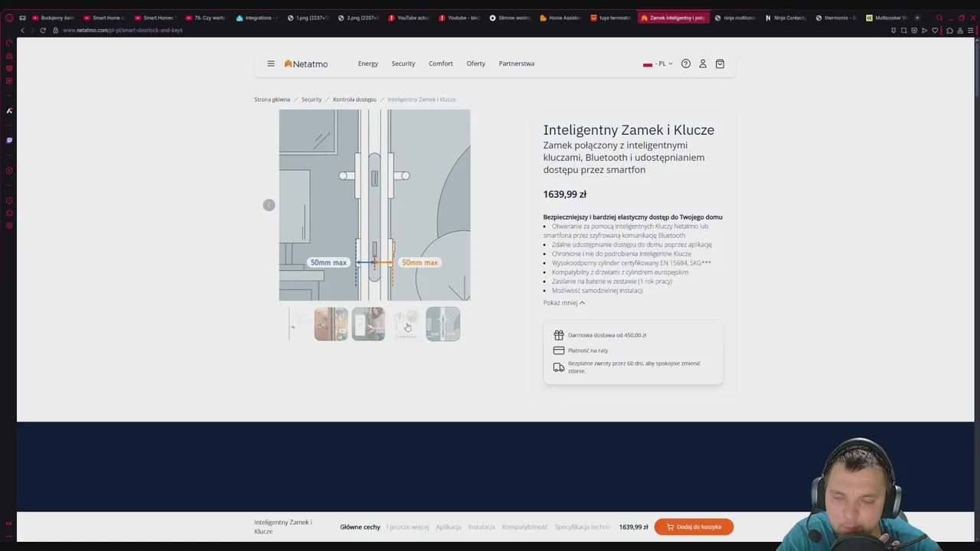Open the Opera menu logo
980x551 pixels.
[9, 18]
